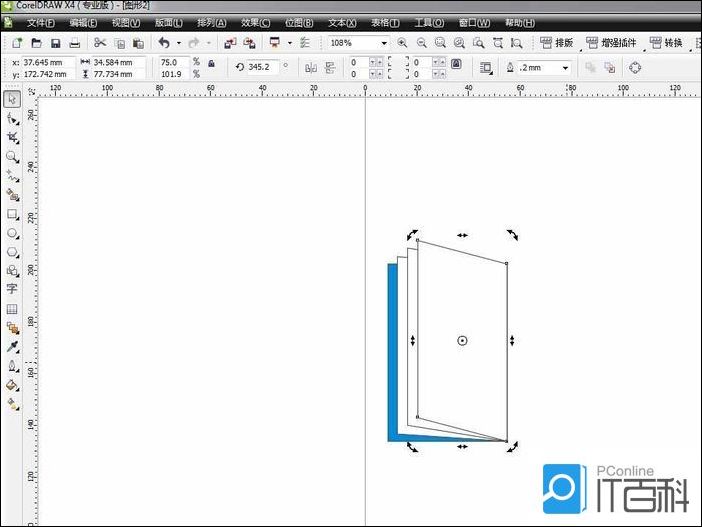Open the 视图(V) menu
702x527 pixels.
coord(126,23)
